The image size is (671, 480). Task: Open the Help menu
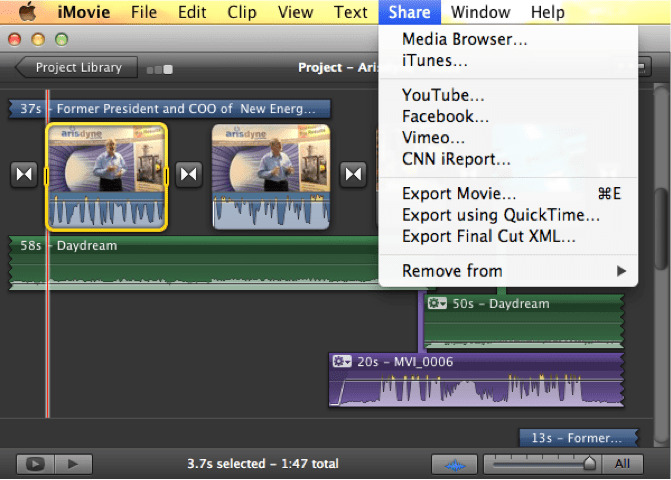pyautogui.click(x=548, y=12)
